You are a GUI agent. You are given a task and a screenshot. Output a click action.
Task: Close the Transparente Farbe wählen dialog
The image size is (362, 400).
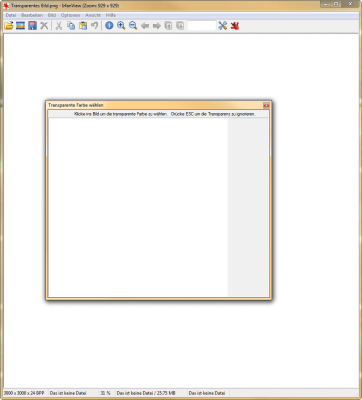tap(266, 105)
